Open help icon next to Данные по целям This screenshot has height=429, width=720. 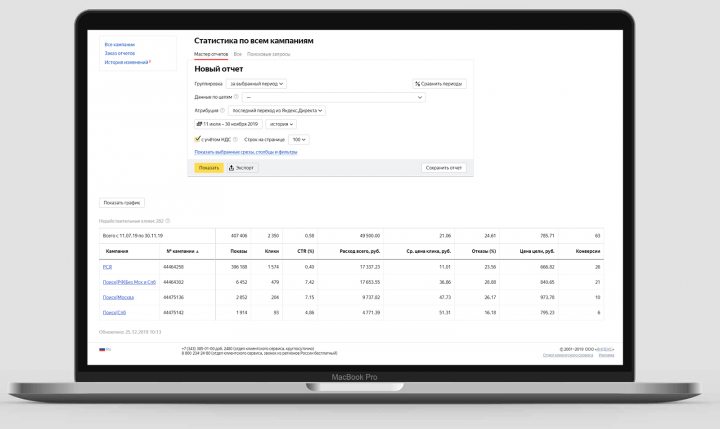[236, 97]
